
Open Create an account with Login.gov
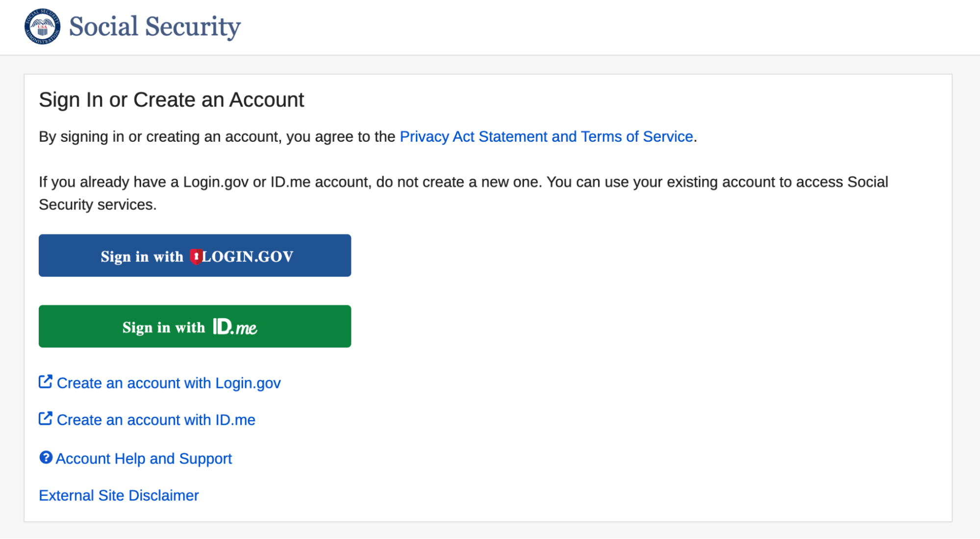[169, 383]
